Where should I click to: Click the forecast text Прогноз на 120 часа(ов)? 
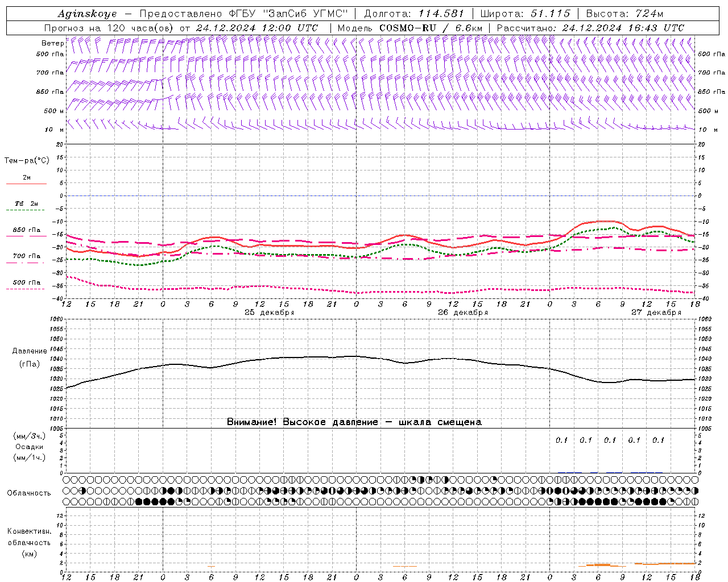(110, 28)
